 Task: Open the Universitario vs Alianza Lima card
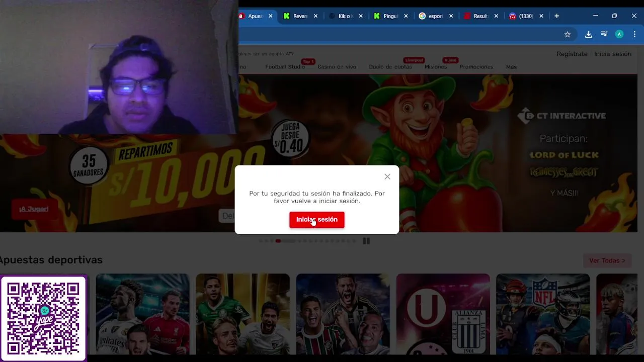point(443,314)
